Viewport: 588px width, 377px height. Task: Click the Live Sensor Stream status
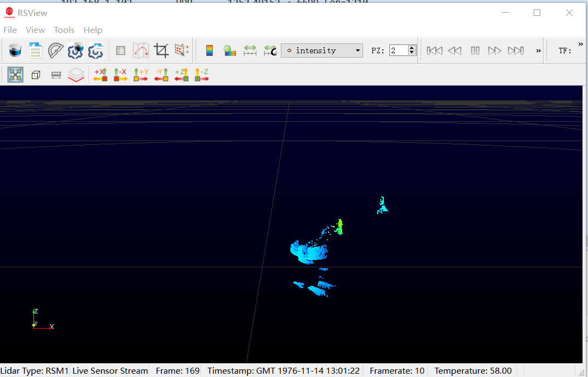pos(110,370)
